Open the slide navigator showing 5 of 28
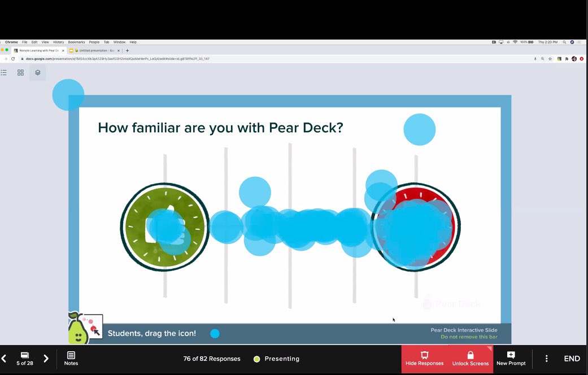The width and height of the screenshot is (588, 375). (25, 359)
